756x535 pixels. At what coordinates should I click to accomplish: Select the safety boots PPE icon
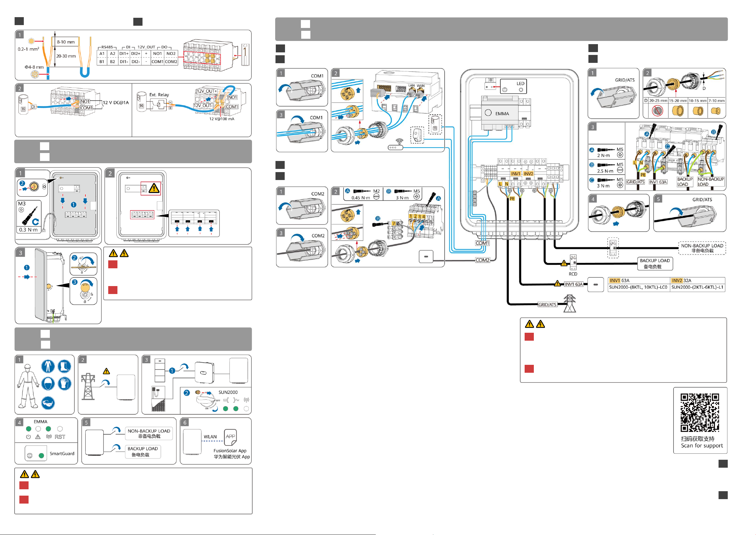(x=64, y=366)
